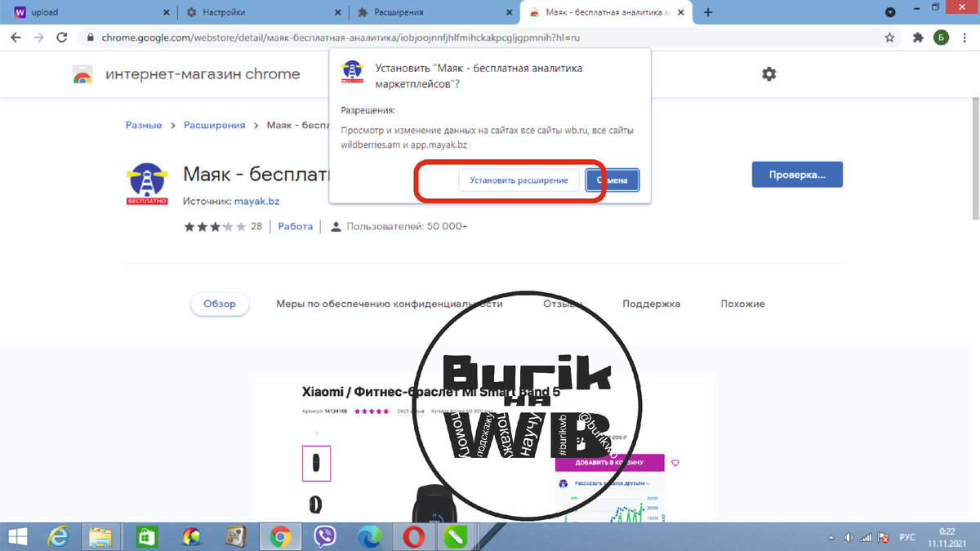980x551 pixels.
Task: Close the "upload" tab
Action: 166,12
